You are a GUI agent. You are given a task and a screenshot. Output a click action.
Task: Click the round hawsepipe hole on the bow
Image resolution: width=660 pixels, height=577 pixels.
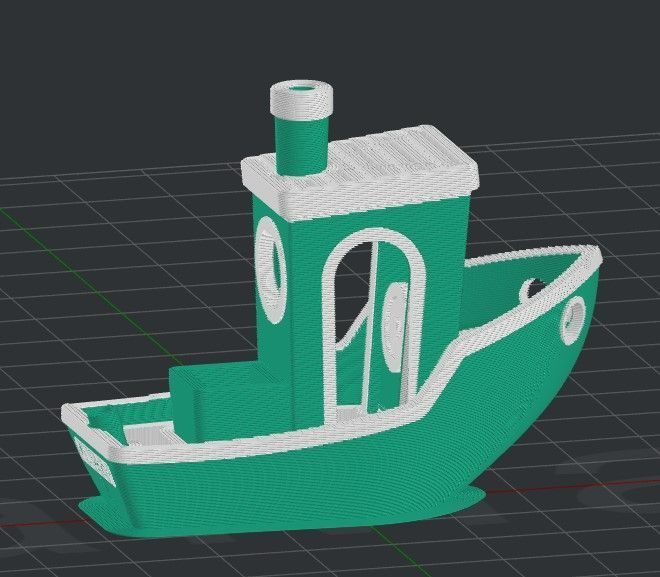574,320
